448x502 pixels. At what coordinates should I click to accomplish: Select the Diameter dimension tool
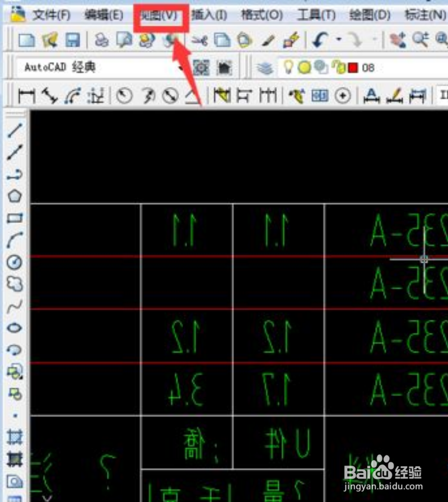(x=171, y=96)
